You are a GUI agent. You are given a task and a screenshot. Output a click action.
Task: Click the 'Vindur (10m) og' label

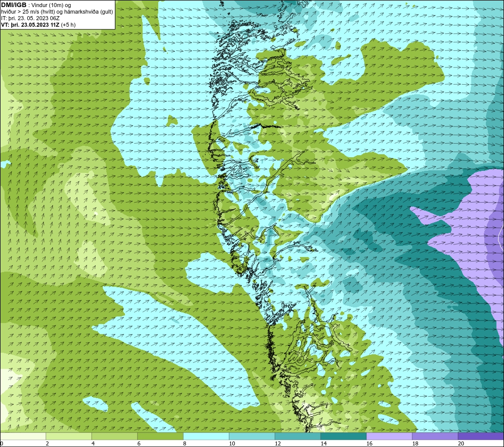click(x=51, y=5)
